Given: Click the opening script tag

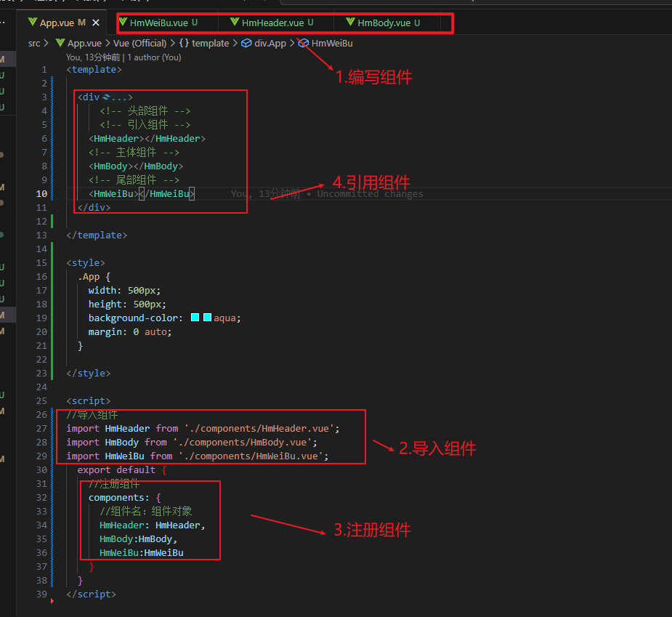Looking at the screenshot, I should tap(89, 401).
